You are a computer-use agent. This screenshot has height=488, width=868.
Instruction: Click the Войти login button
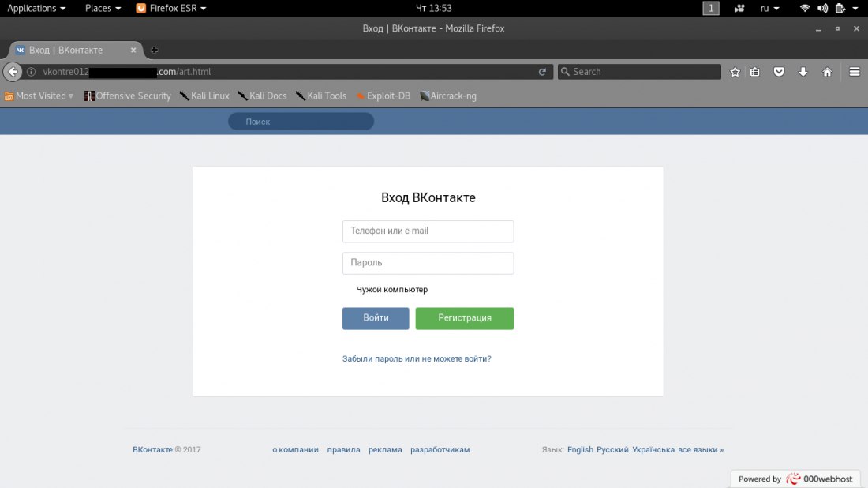coord(376,318)
